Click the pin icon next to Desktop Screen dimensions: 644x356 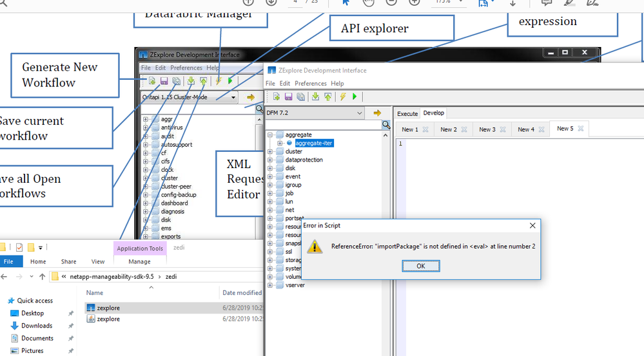point(71,314)
